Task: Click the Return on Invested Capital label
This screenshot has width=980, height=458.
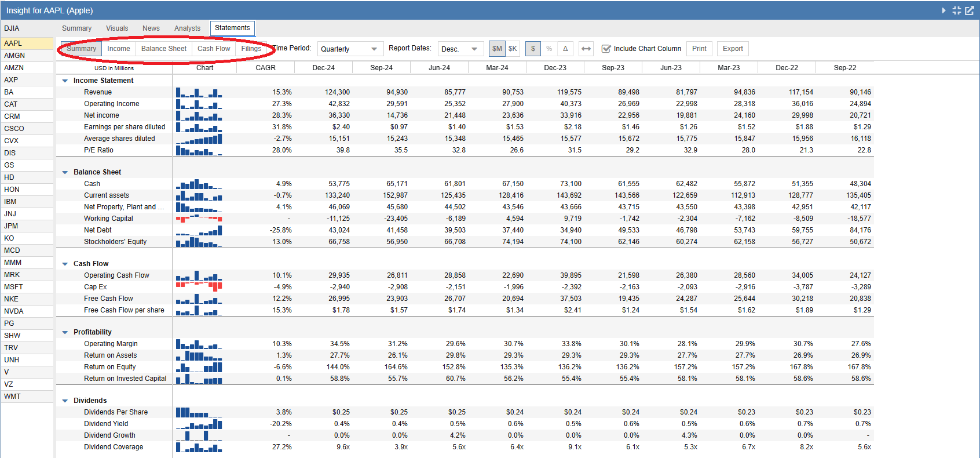Action: point(125,379)
